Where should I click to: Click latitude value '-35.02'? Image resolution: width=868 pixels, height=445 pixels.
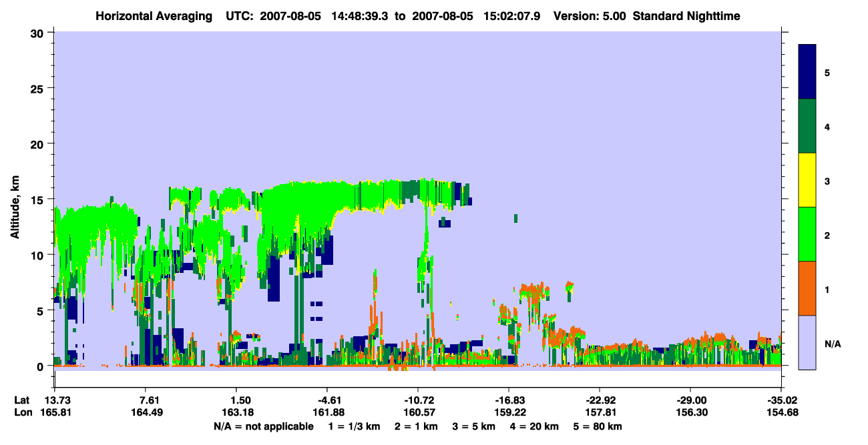pyautogui.click(x=781, y=400)
